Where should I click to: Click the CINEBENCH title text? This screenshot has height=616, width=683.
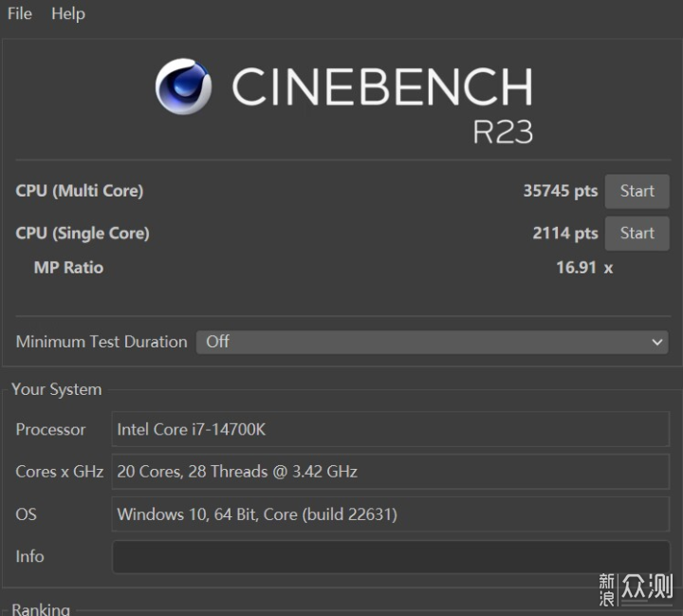click(x=382, y=86)
